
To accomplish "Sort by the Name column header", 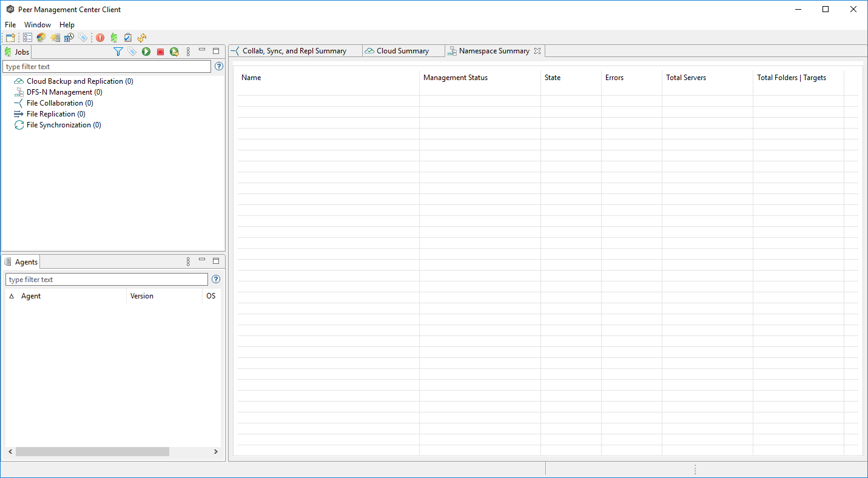I will click(328, 78).
